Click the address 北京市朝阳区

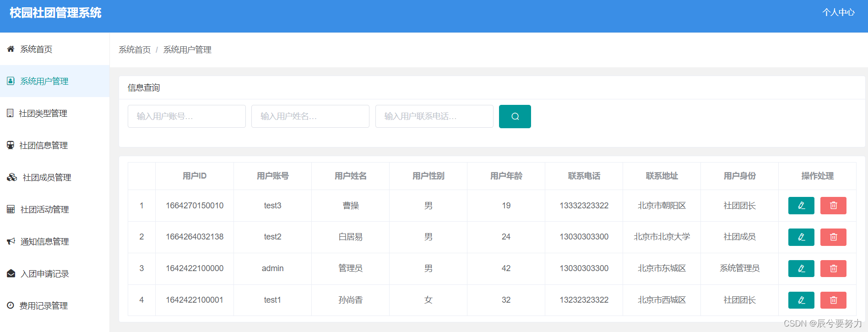point(662,206)
